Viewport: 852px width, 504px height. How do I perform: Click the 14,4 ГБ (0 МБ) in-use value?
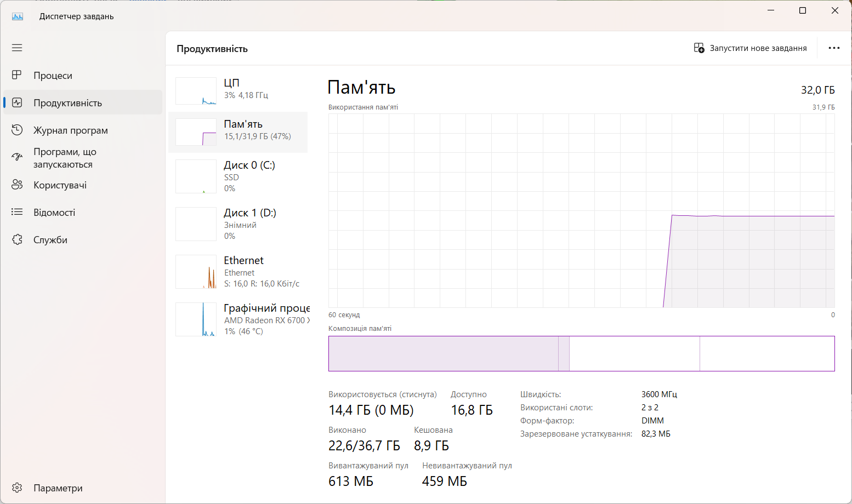pos(371,410)
